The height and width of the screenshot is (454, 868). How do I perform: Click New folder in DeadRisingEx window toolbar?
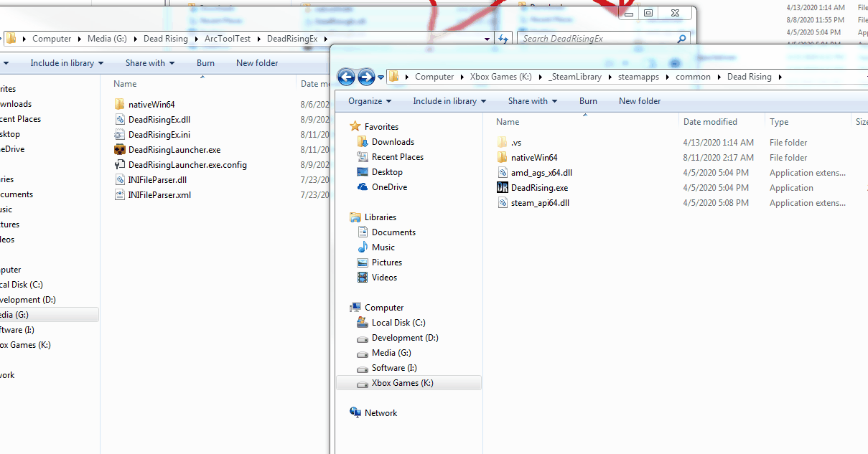tap(257, 63)
